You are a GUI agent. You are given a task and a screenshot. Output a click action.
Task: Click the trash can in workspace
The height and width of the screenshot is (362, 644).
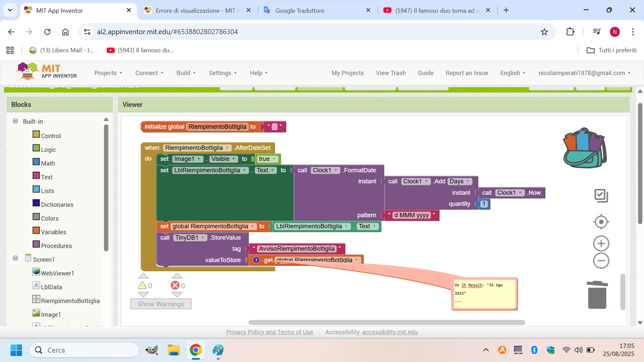pos(597,295)
